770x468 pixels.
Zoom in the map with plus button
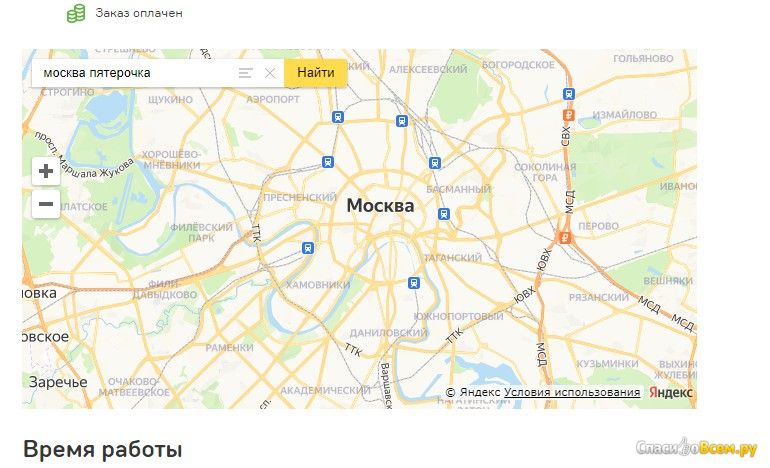[x=46, y=171]
